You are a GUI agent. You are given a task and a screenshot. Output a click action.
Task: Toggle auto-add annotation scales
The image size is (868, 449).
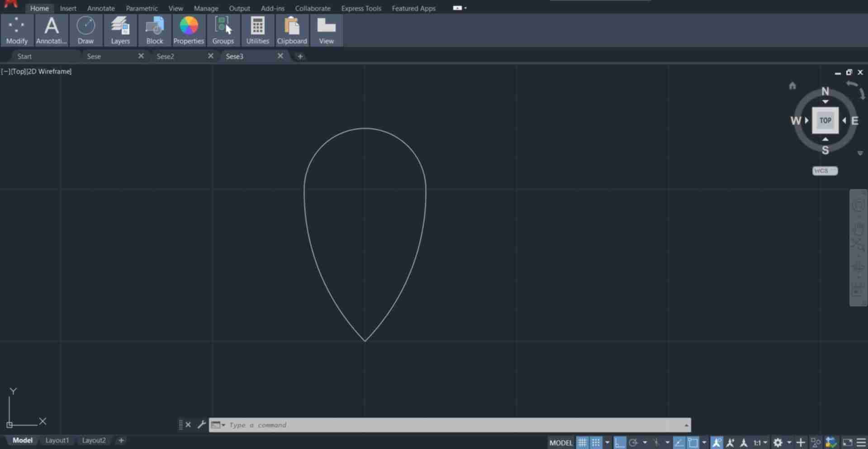tap(730, 443)
